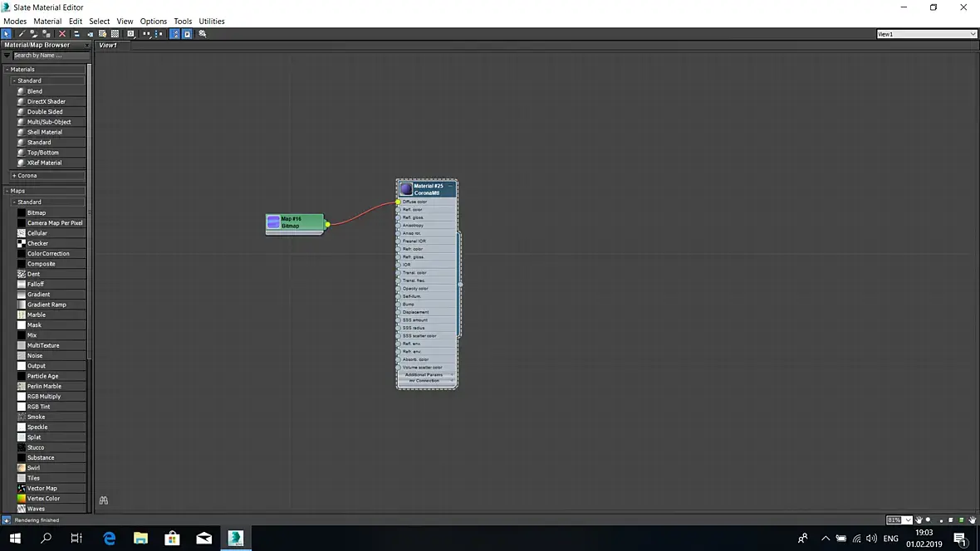Collapse the Standard materials subgroup

tap(14, 80)
